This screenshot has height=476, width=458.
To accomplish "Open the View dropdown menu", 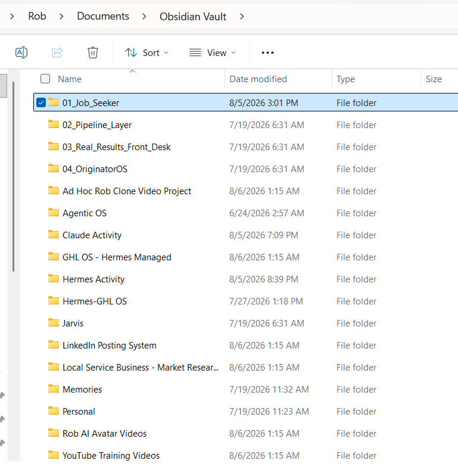I will 213,53.
